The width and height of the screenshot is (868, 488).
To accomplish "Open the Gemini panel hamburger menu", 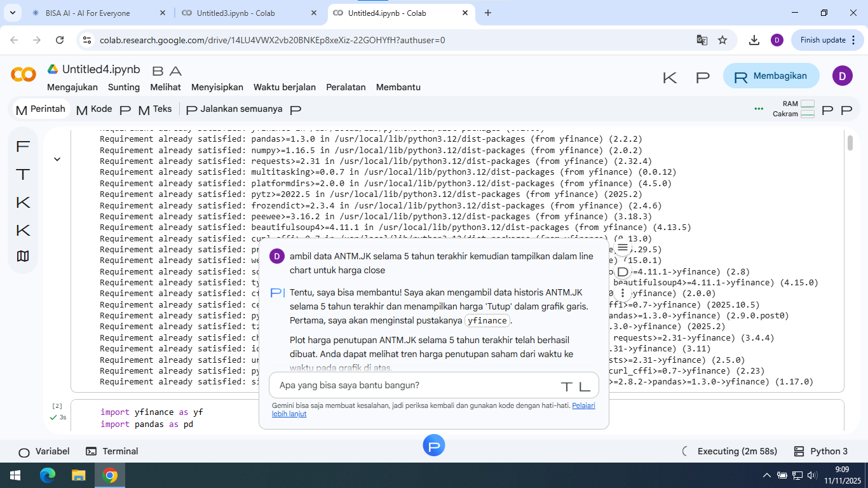I will pyautogui.click(x=623, y=247).
